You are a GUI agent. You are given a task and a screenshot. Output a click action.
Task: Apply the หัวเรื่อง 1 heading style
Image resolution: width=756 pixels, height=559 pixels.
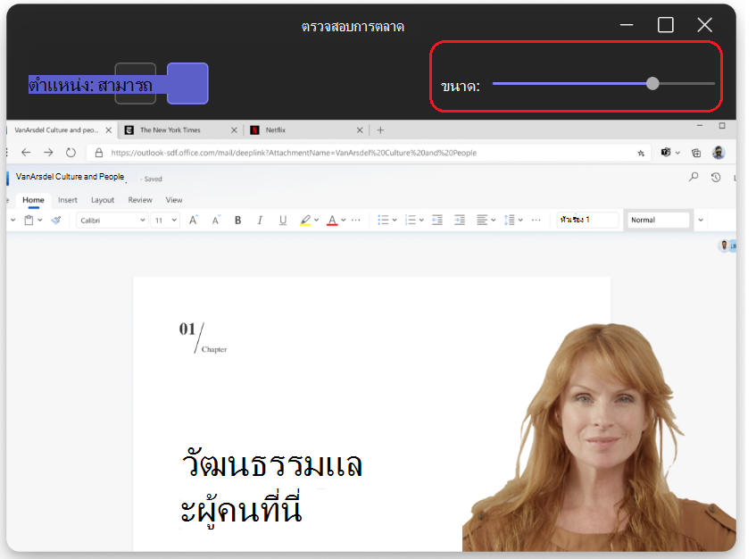coord(587,220)
